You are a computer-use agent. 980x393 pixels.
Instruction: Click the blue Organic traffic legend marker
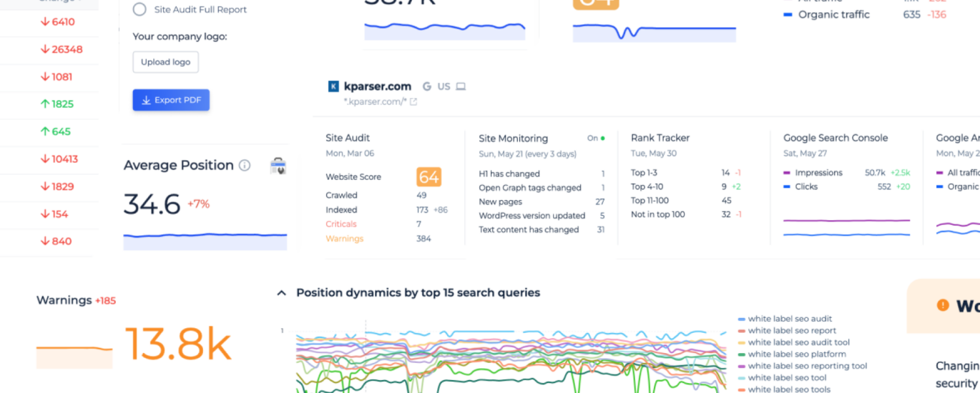(x=788, y=14)
